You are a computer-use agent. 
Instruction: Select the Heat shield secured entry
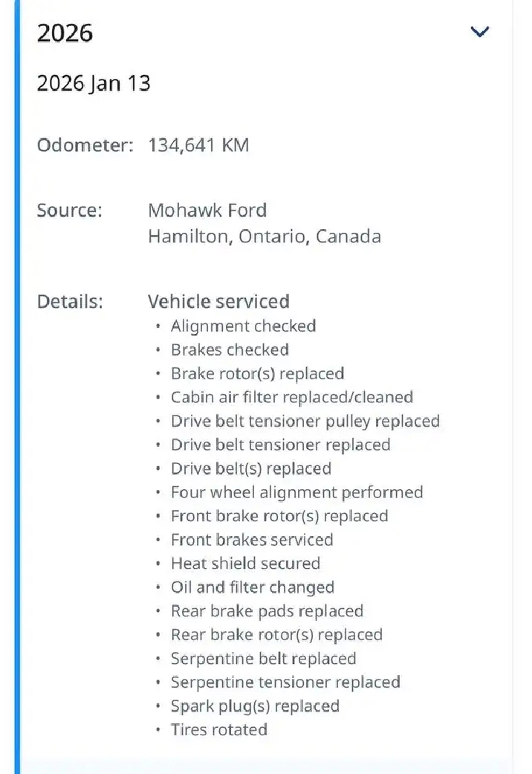coord(245,564)
